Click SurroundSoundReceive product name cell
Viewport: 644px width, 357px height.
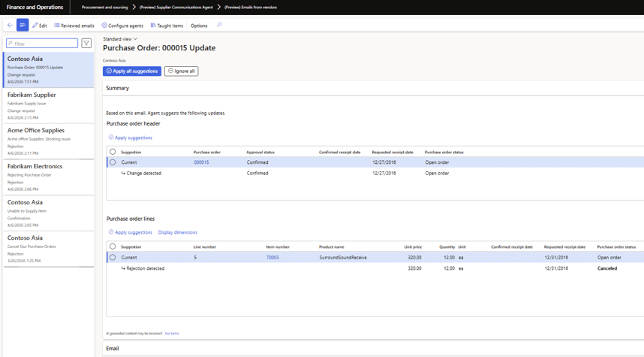[343, 258]
